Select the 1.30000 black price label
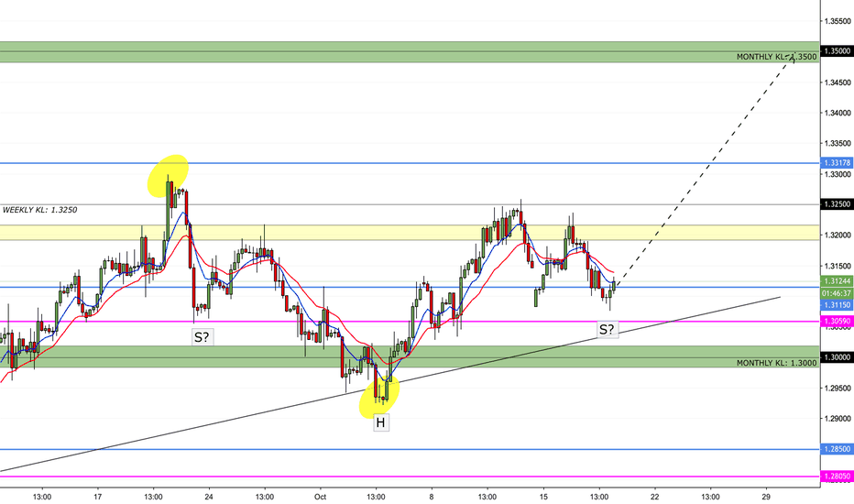Screen dimensions: 854x504 (x=838, y=357)
